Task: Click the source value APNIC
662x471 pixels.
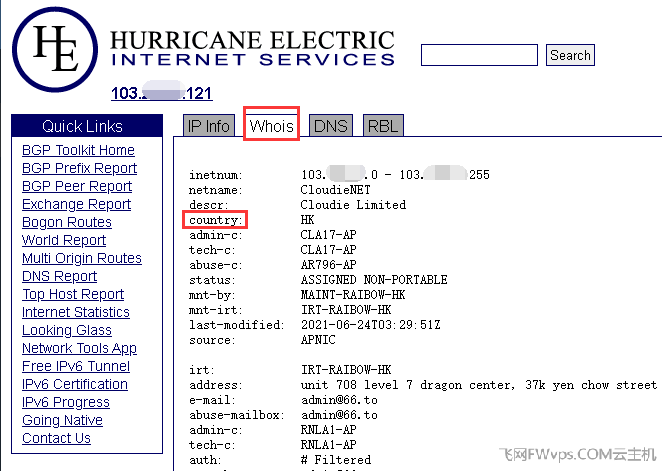Action: tap(318, 340)
